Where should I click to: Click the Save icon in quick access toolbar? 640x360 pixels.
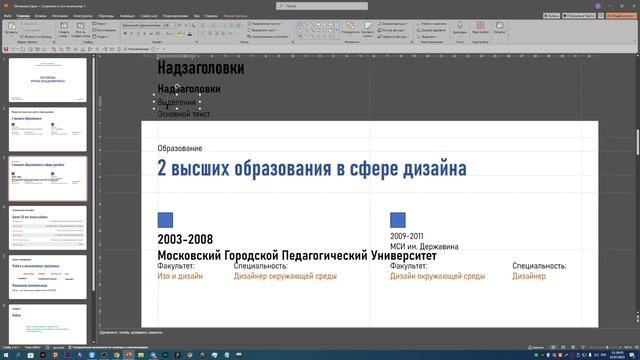click(6, 49)
